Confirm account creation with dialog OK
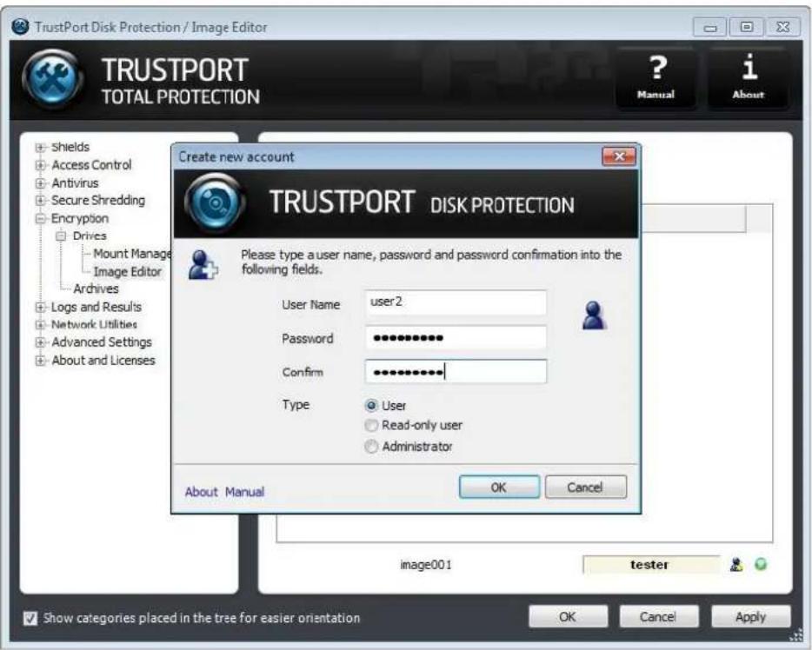This screenshot has width=812, height=650. tap(499, 487)
